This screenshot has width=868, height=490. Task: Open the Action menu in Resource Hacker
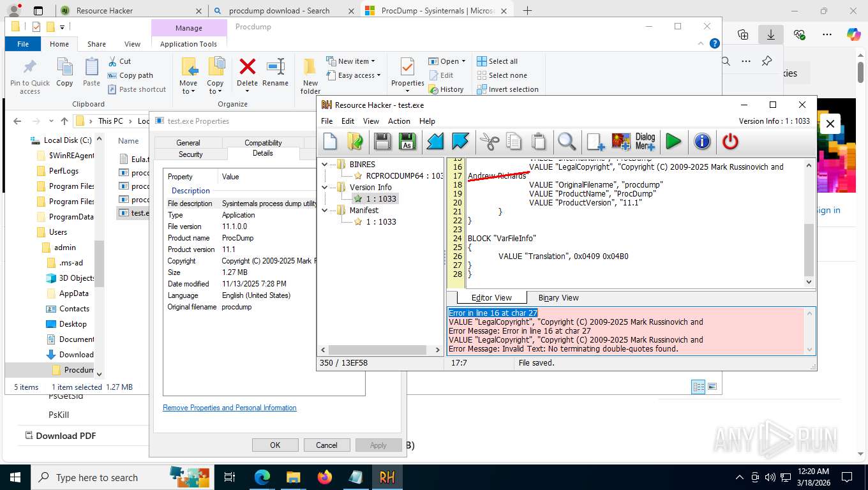click(x=399, y=121)
